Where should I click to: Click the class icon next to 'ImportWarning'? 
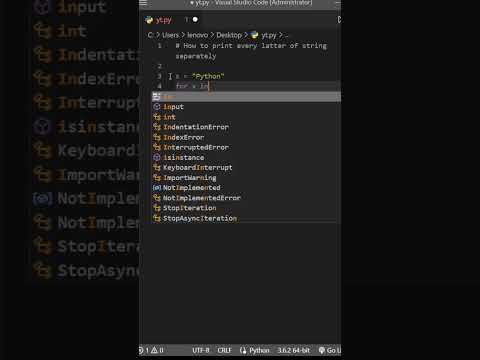(x=157, y=178)
